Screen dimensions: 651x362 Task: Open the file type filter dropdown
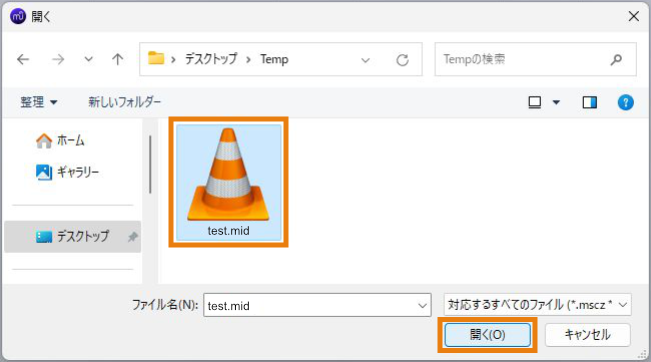[537, 305]
